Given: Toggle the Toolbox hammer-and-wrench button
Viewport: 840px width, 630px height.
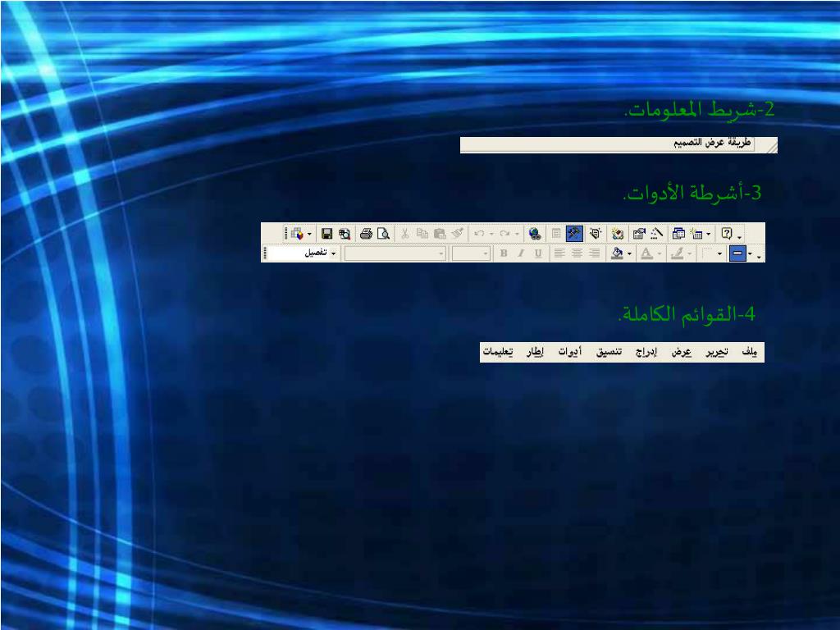Looking at the screenshot, I should [574, 234].
